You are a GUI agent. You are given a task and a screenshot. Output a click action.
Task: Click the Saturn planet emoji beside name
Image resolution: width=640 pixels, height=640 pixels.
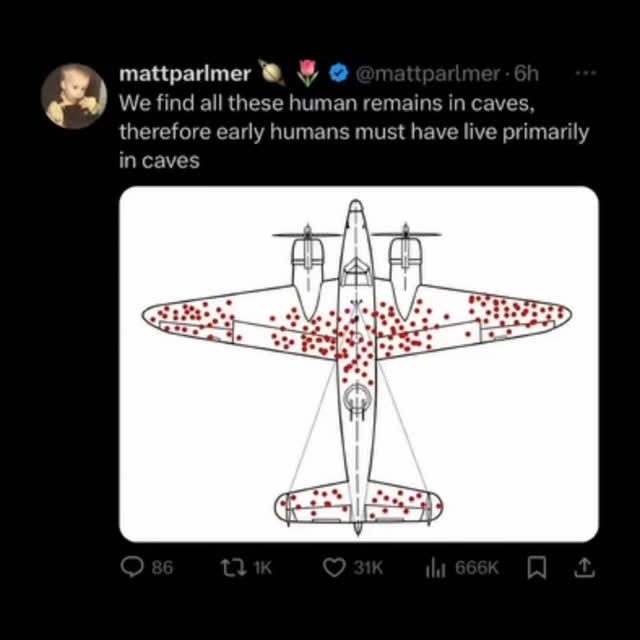(272, 72)
